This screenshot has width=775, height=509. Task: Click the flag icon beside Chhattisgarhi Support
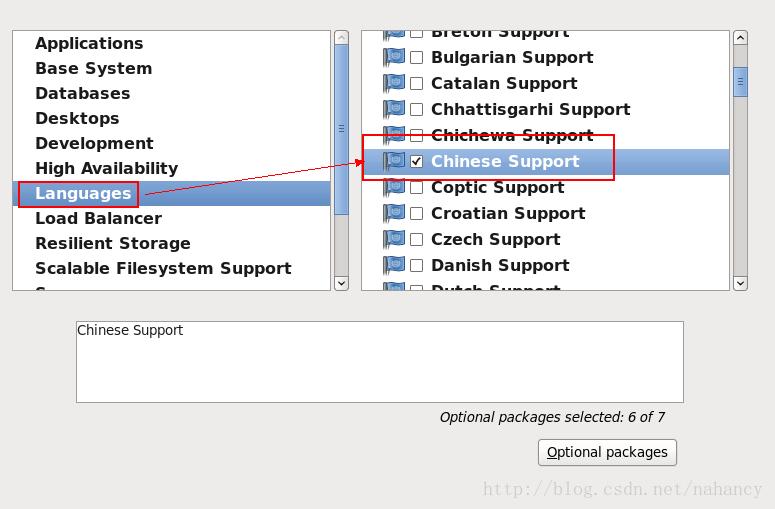(x=394, y=110)
